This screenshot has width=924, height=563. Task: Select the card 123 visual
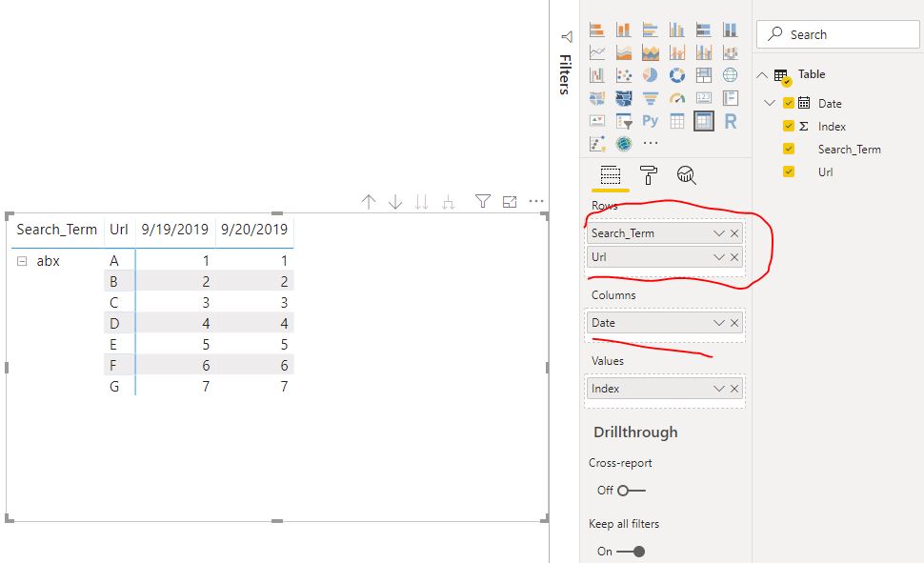(704, 98)
